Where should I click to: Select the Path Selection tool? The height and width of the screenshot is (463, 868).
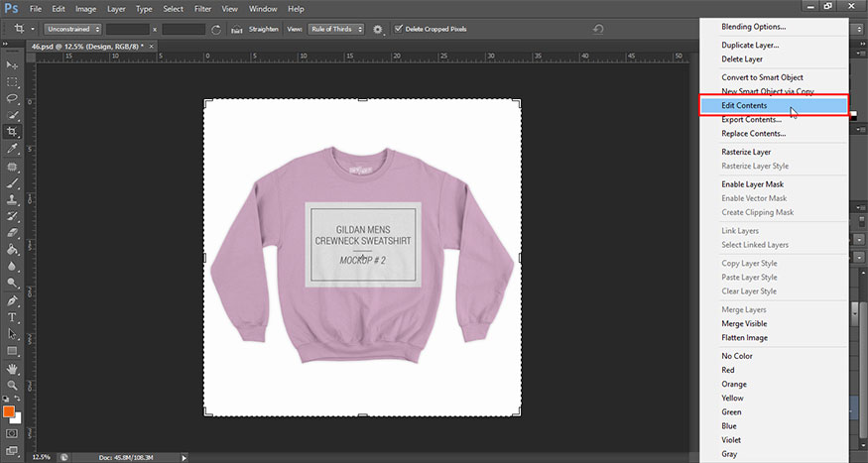pos(12,334)
